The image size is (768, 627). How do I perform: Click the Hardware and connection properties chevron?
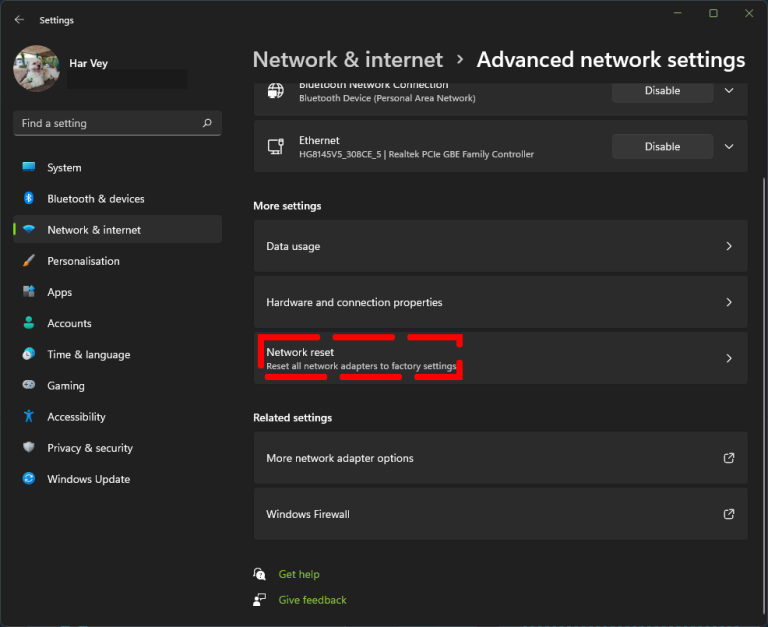(x=729, y=302)
